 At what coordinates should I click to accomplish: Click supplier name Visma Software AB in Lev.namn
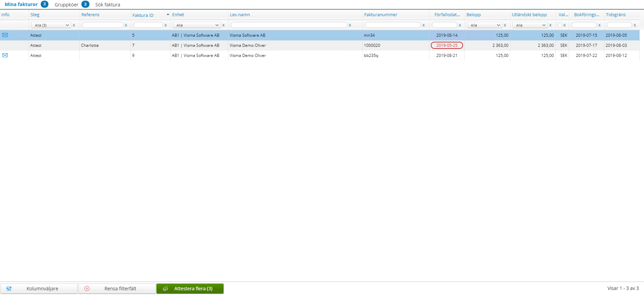click(x=248, y=35)
